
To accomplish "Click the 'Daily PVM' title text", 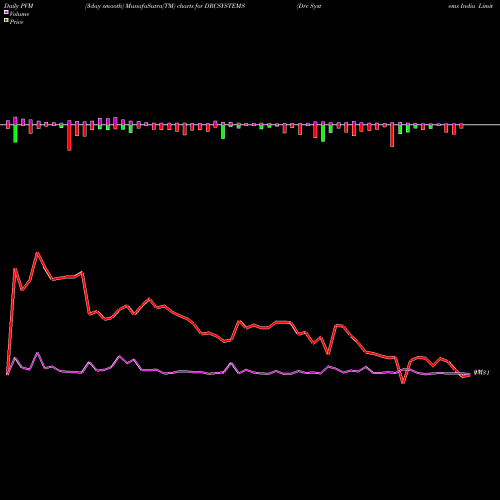I will click(19, 6).
